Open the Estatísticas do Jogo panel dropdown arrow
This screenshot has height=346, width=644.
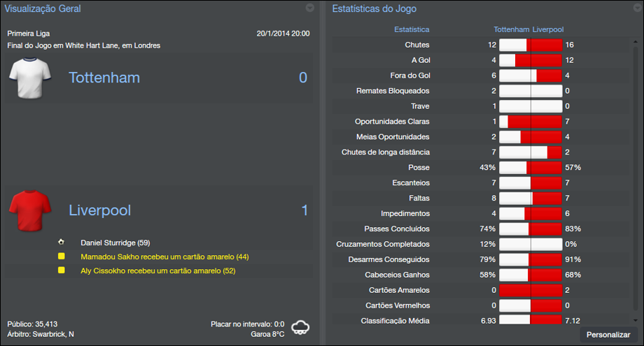point(632,8)
